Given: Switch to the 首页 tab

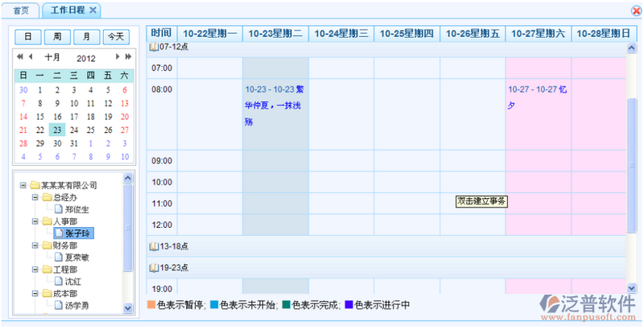Looking at the screenshot, I should [21, 10].
